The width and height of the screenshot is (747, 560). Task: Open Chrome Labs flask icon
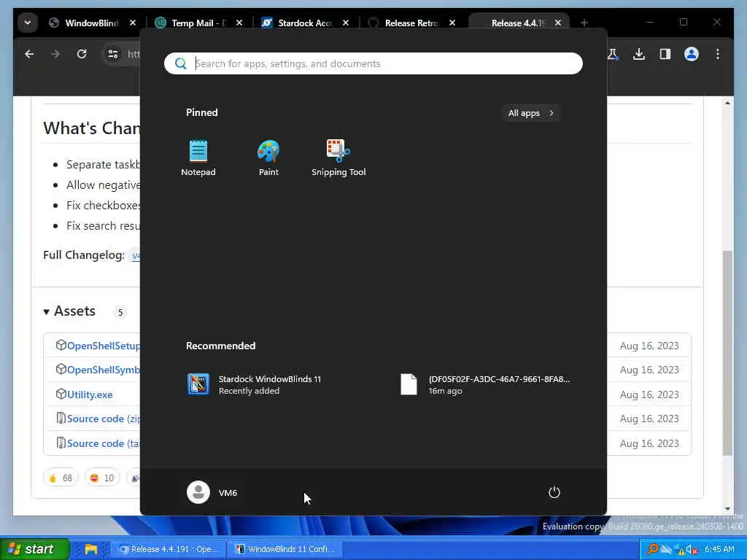(x=613, y=54)
